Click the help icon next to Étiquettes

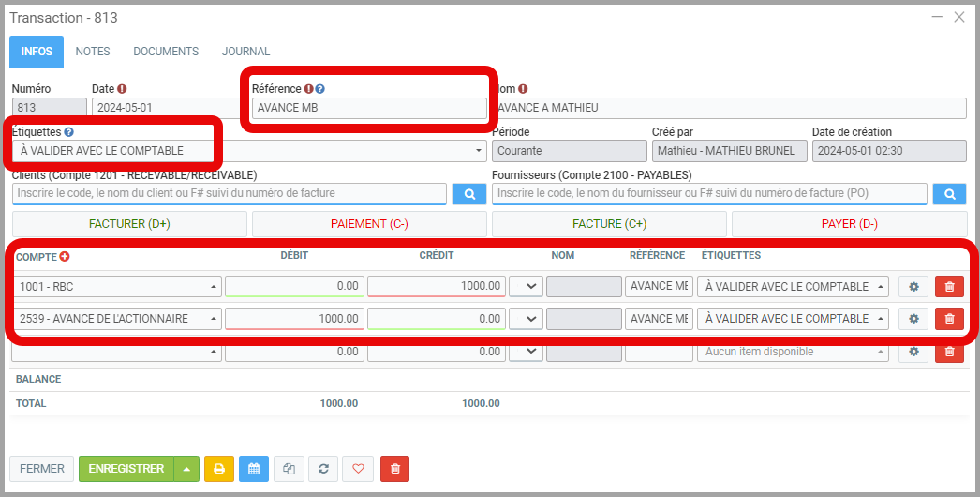tap(69, 133)
